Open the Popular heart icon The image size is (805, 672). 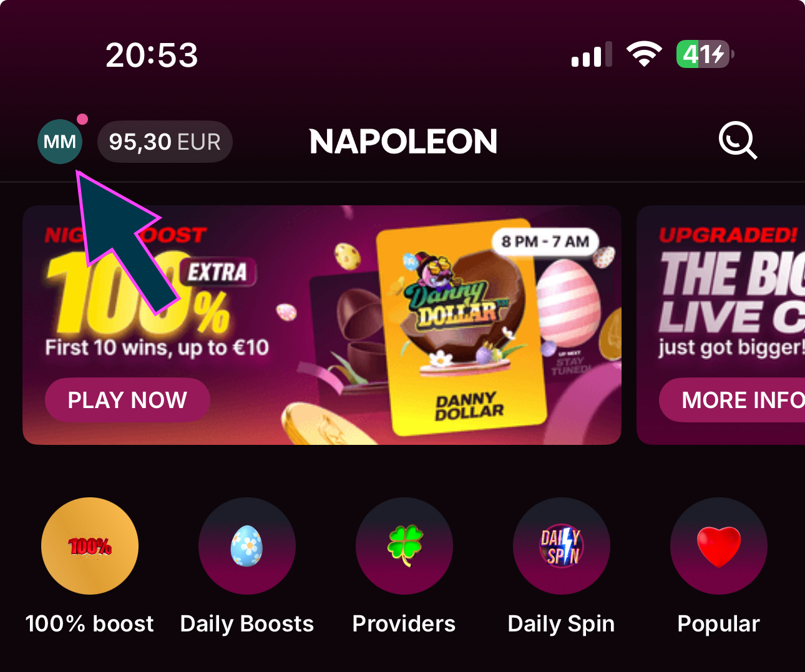719,546
